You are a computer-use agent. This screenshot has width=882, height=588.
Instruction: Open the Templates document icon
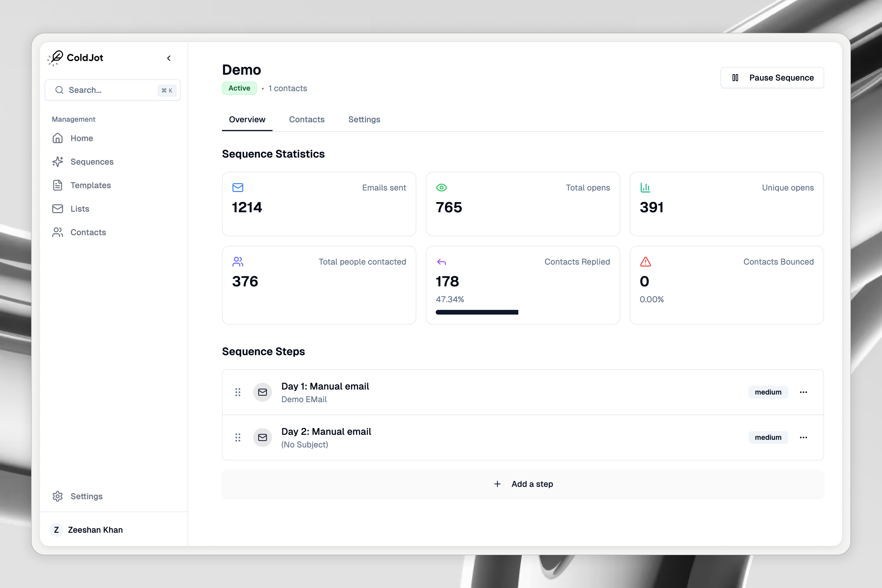click(58, 185)
